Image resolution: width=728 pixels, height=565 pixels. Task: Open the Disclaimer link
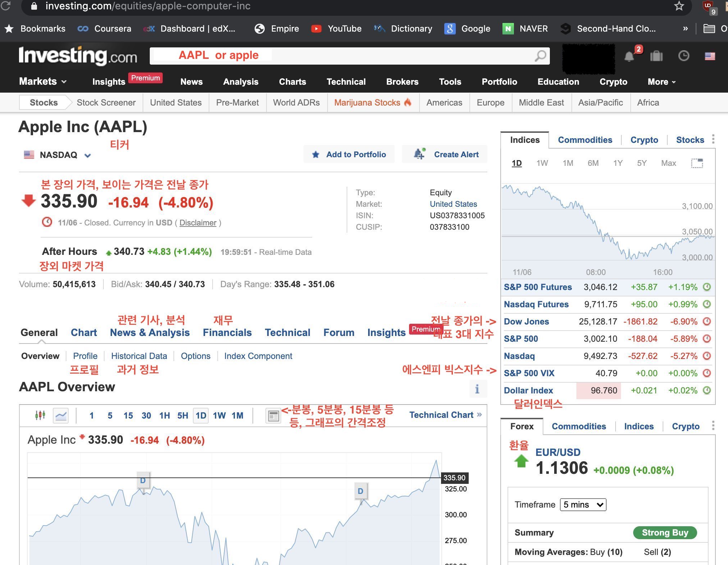pyautogui.click(x=198, y=223)
